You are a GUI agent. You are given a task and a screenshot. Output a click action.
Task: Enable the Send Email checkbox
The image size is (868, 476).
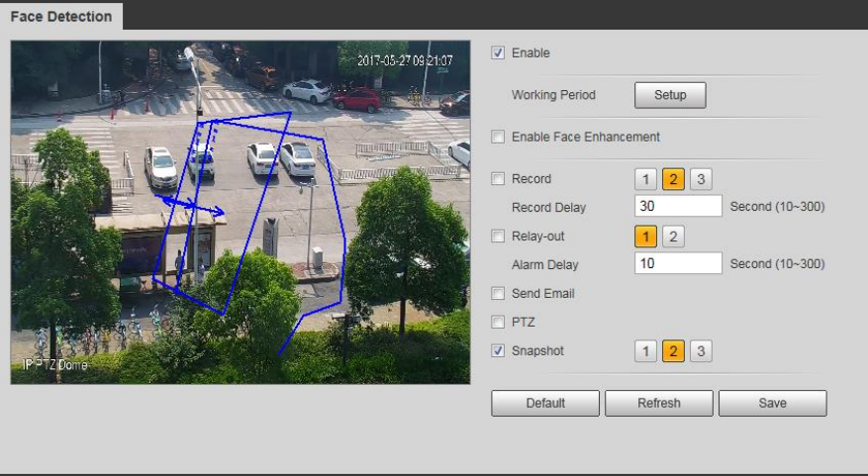[498, 293]
